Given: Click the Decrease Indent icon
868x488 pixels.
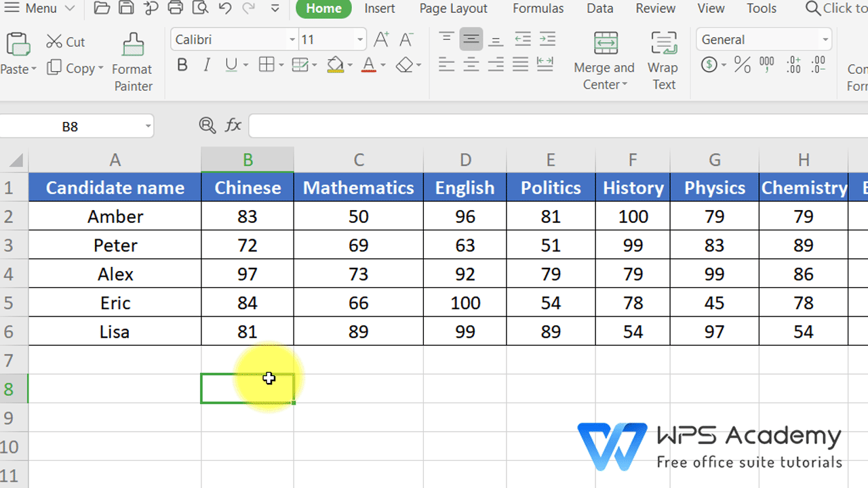Looking at the screenshot, I should click(522, 39).
